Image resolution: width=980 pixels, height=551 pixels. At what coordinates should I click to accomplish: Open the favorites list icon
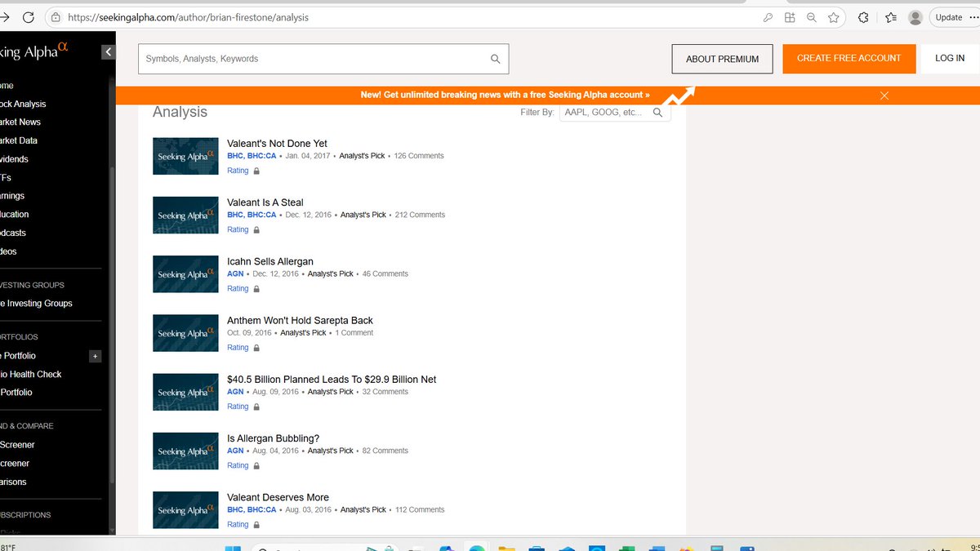[891, 17]
